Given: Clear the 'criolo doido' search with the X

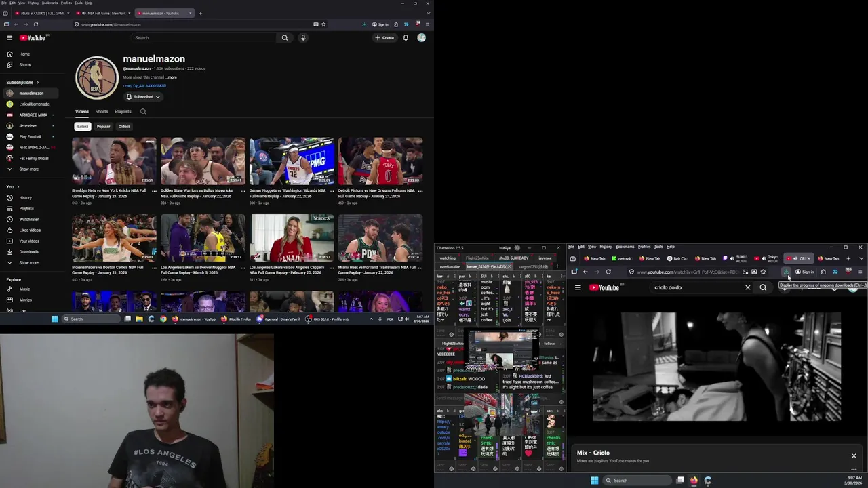Looking at the screenshot, I should click(x=748, y=287).
